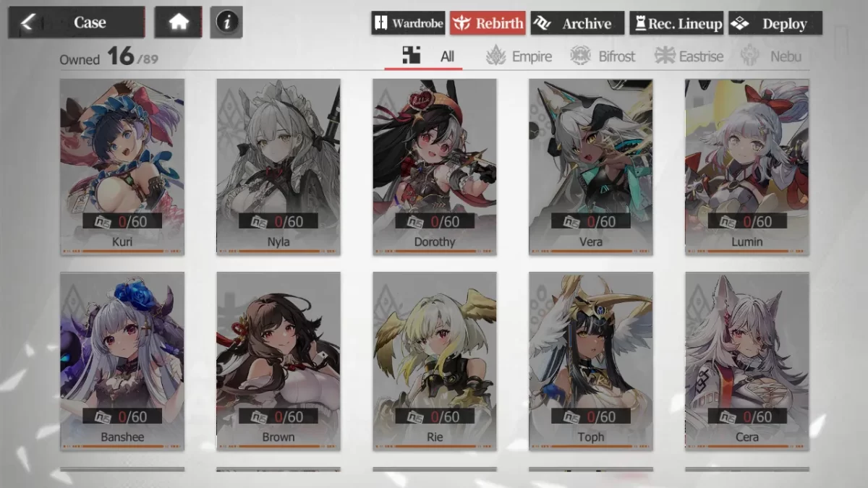
Task: Click the progress bar under Nyla
Action: click(278, 252)
